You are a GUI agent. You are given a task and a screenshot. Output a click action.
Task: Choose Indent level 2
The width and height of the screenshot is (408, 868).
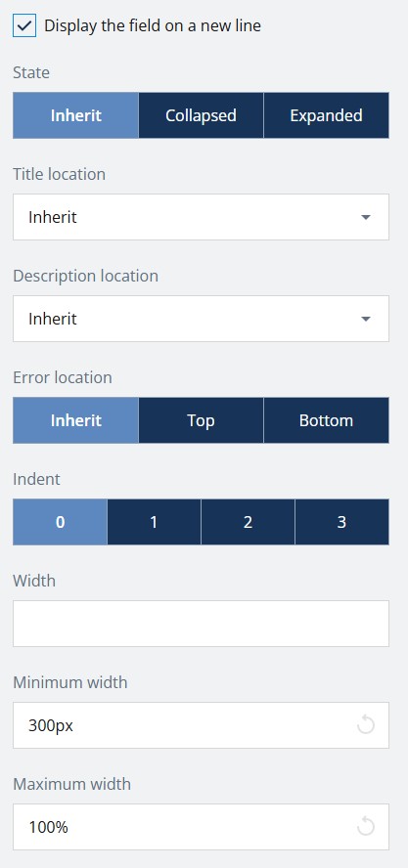pos(248,522)
